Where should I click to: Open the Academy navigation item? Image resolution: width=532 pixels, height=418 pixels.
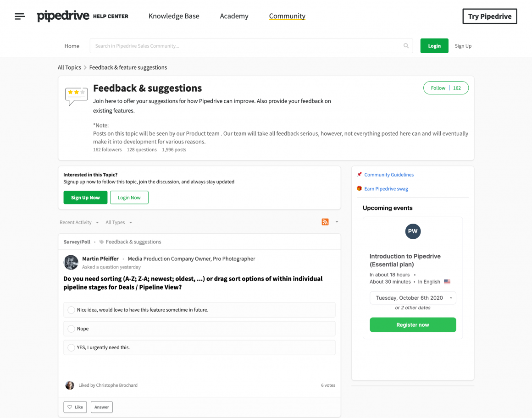(234, 16)
